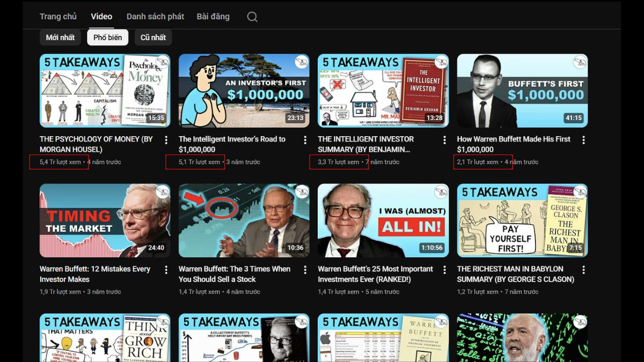The height and width of the screenshot is (362, 644).
Task: Open the channel search icon
Action: click(252, 16)
